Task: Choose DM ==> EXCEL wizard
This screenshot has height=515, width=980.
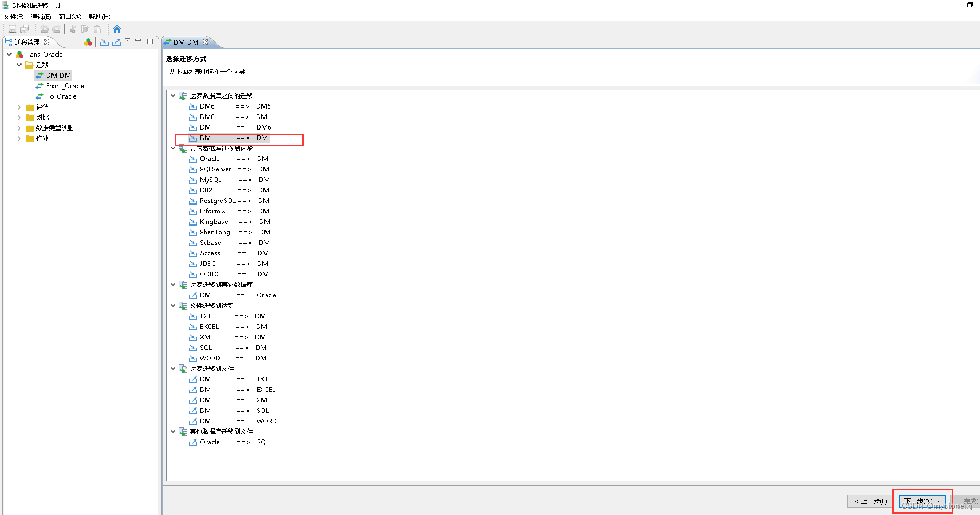Action: click(x=232, y=390)
